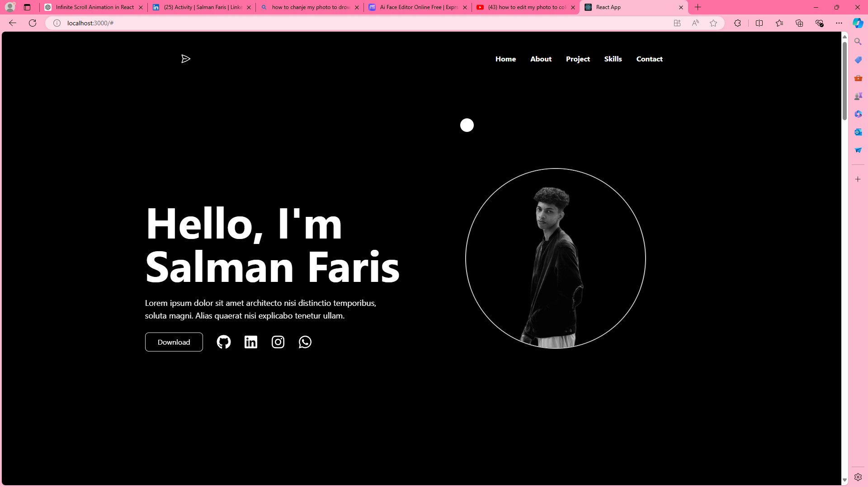Open browser Extensions puzzle icon
The image size is (868, 487).
[737, 23]
